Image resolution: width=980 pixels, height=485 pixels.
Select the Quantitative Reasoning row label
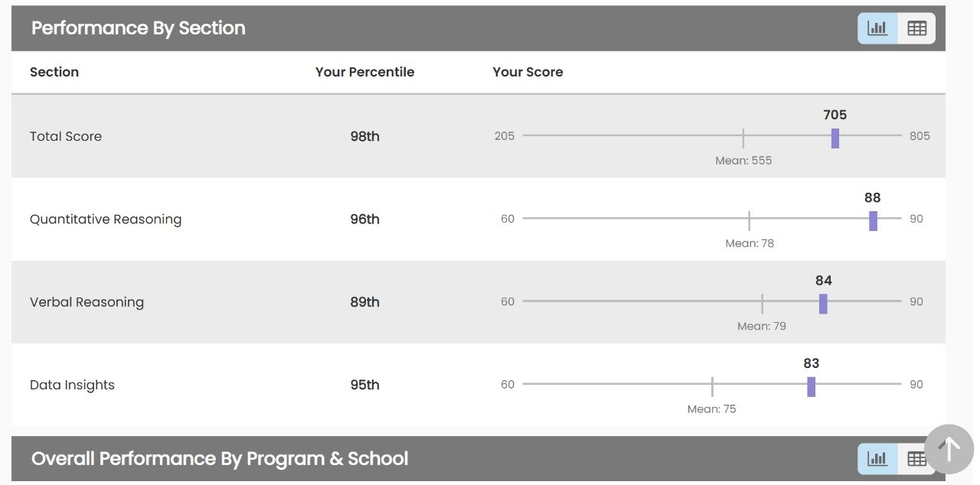coord(106,220)
